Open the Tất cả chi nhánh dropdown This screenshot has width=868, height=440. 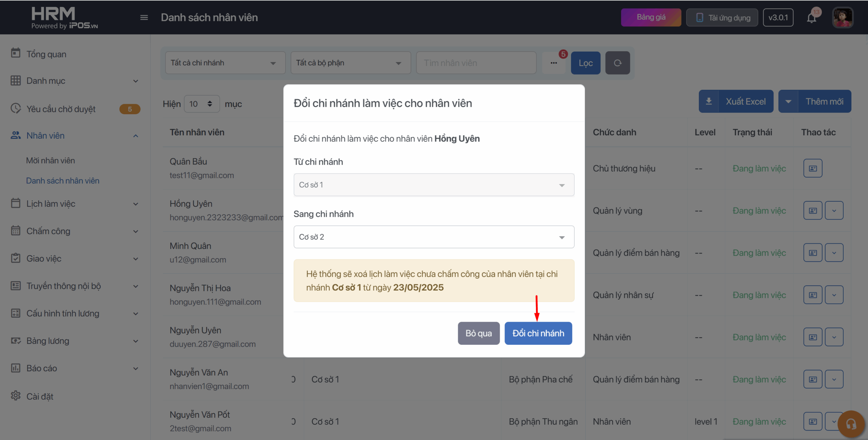click(x=225, y=63)
